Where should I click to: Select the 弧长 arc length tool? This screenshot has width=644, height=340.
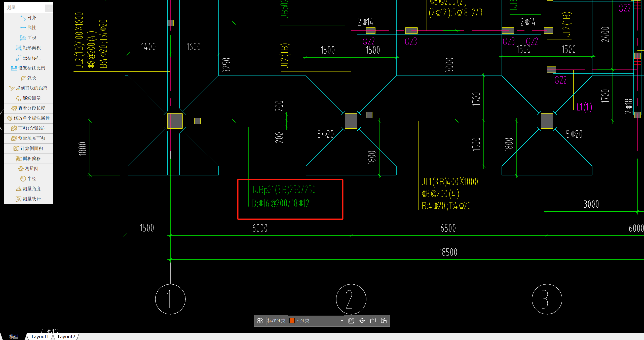point(28,78)
